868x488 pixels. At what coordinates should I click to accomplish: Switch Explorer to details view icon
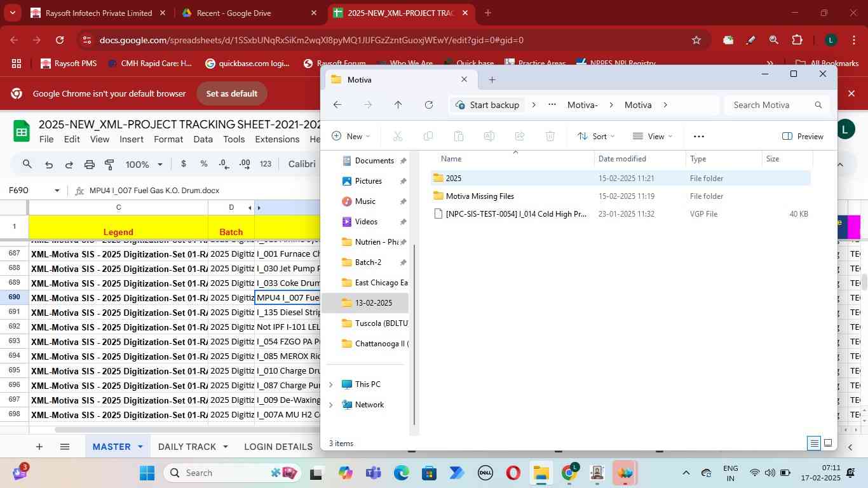814,444
